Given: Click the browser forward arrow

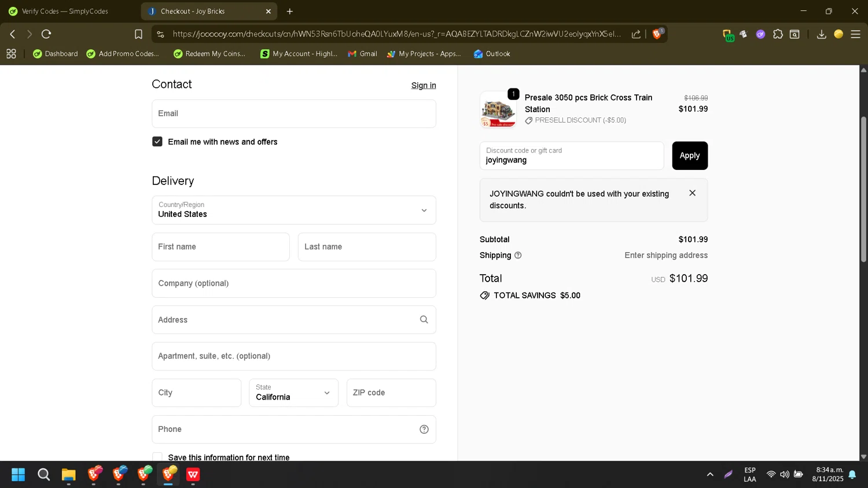Looking at the screenshot, I should (29, 34).
